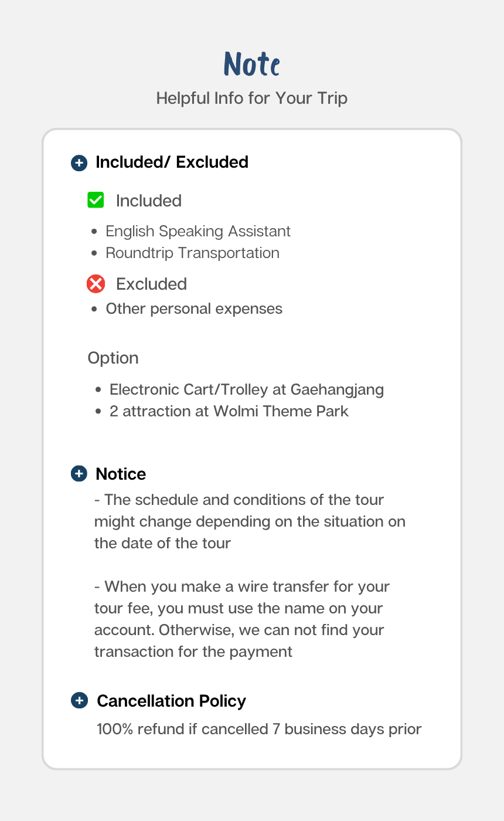This screenshot has width=504, height=821.
Task: Click the green checkmark Included icon
Action: (96, 200)
